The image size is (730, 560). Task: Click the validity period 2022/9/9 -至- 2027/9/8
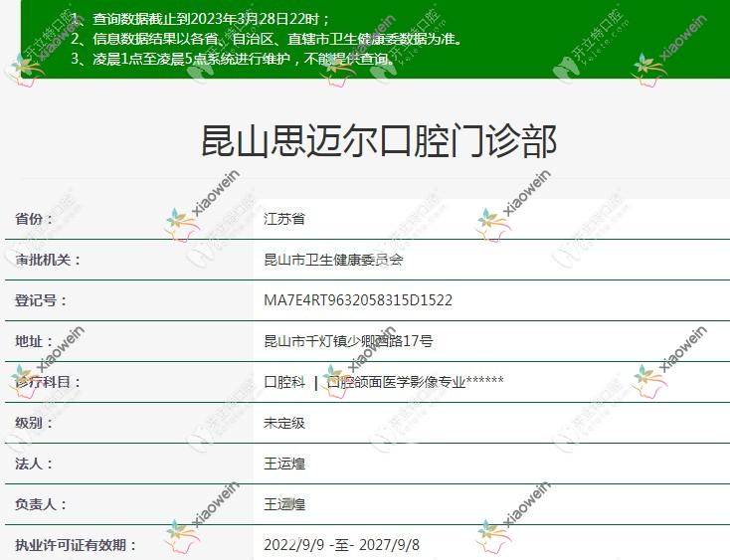341,545
